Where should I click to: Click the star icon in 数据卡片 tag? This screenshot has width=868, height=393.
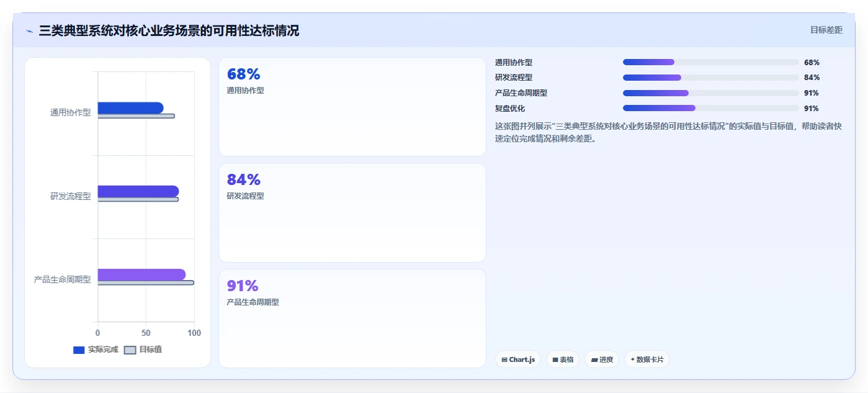[632, 359]
